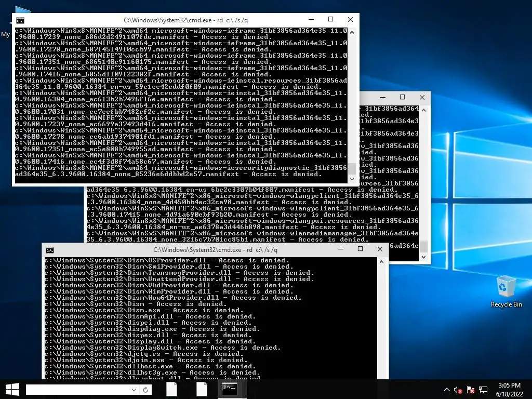Viewport: 532px width, 399px height.
Task: Minimize the bottom cmd window
Action: [341, 249]
